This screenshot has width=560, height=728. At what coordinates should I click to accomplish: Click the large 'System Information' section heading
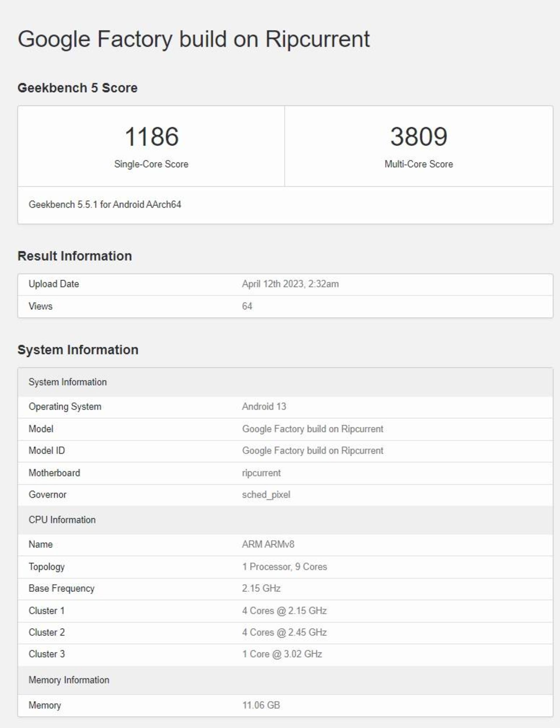coord(78,350)
